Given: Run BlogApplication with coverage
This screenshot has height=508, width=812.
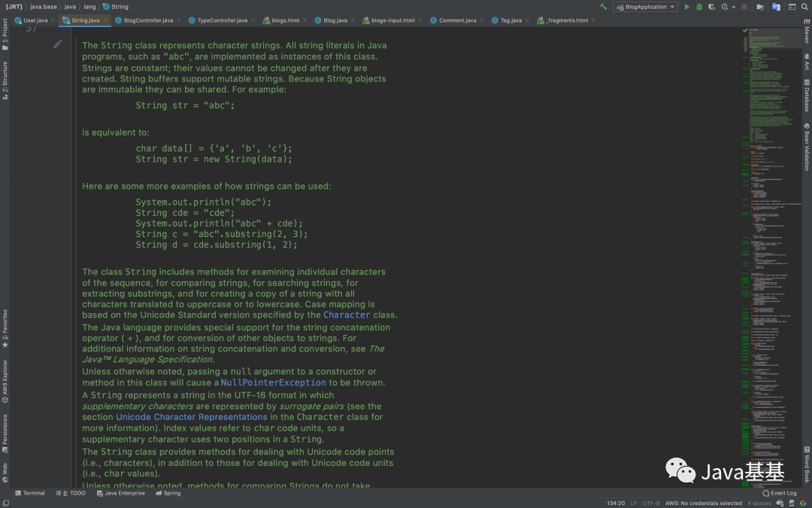Looking at the screenshot, I should pos(712,7).
